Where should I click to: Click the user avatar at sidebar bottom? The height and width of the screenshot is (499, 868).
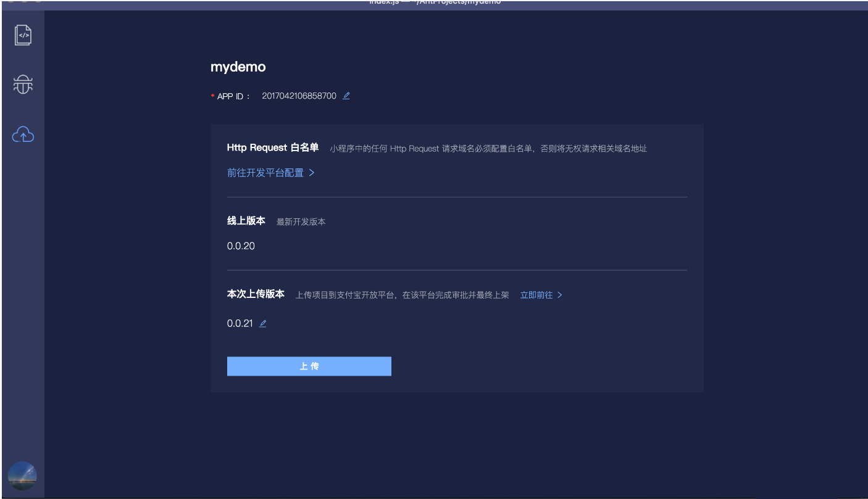(x=22, y=476)
